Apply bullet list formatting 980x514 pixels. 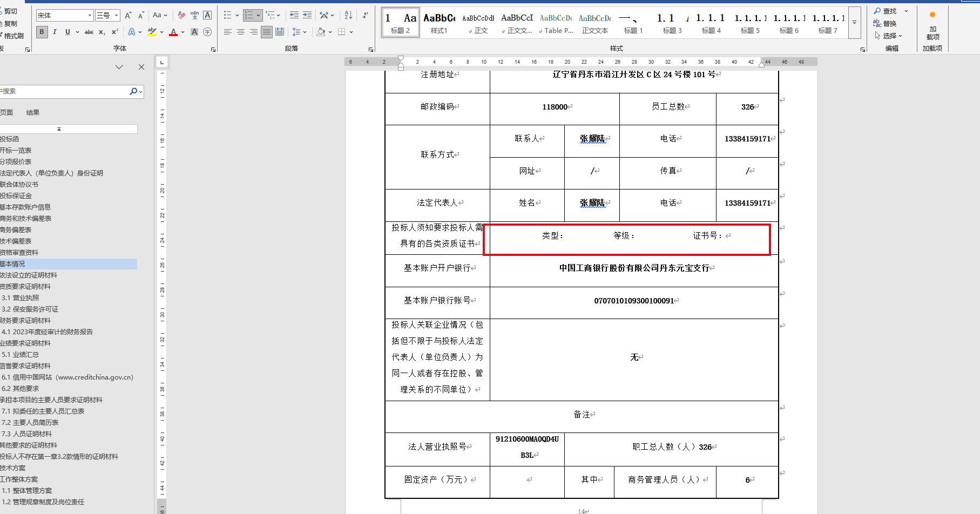point(228,16)
